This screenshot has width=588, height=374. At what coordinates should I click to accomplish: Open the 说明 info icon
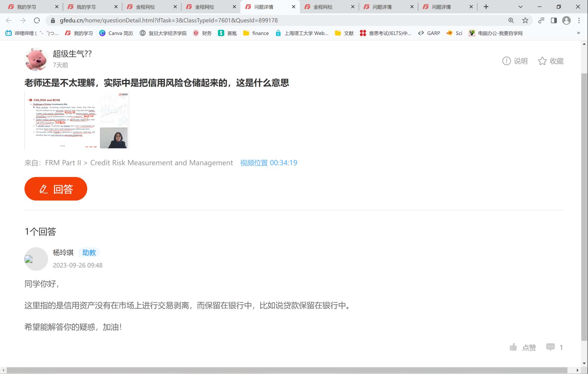coord(506,61)
